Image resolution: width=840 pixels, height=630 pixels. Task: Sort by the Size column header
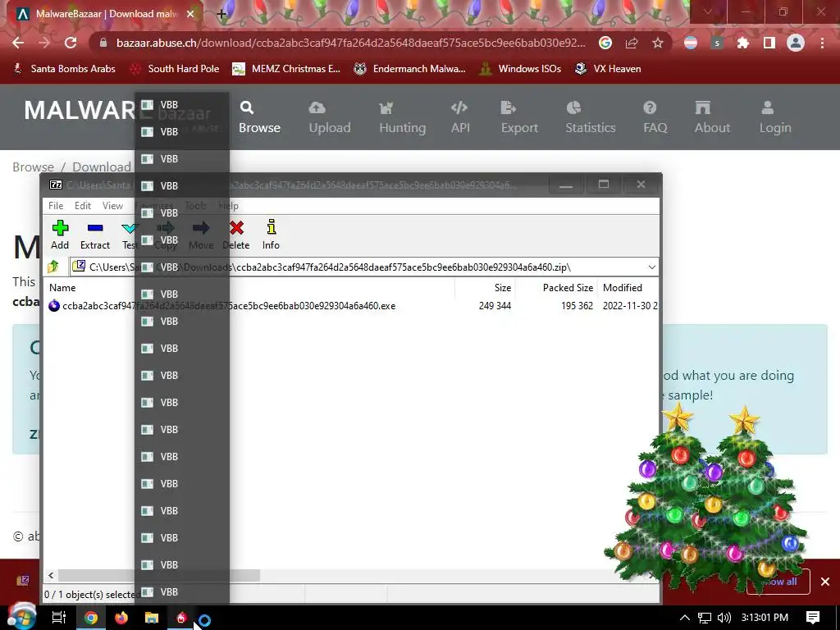[x=503, y=288]
